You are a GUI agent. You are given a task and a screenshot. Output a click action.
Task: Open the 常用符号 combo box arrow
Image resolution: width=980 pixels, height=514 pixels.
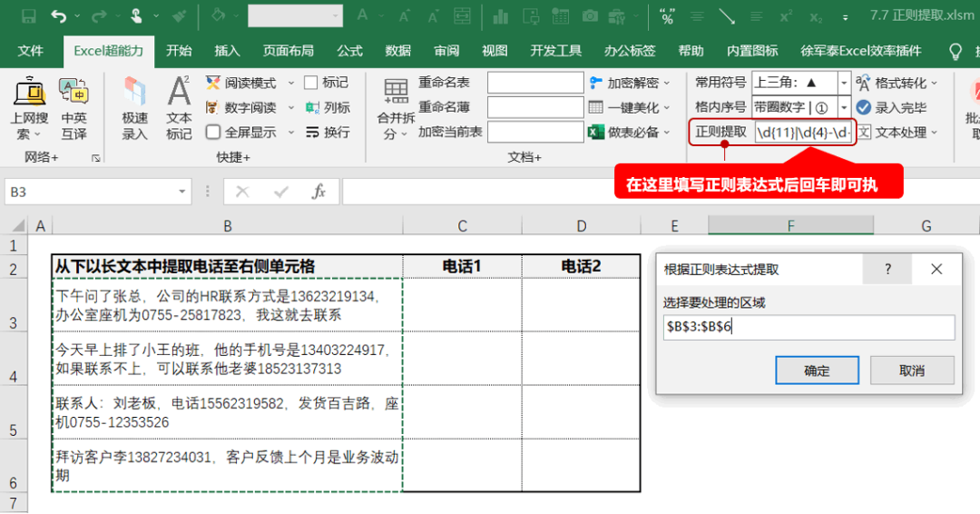click(844, 83)
